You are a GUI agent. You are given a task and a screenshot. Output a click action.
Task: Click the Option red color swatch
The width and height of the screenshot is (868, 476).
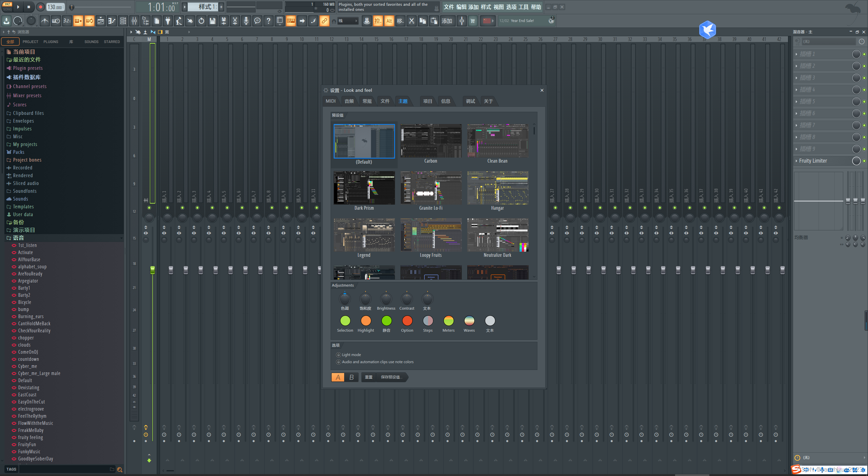407,320
